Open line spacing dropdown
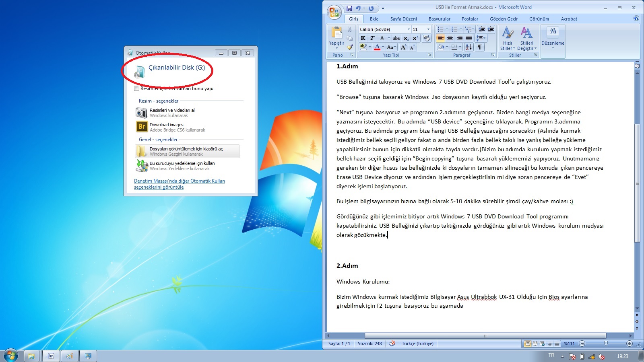Image resolution: width=644 pixels, height=362 pixels. click(481, 38)
